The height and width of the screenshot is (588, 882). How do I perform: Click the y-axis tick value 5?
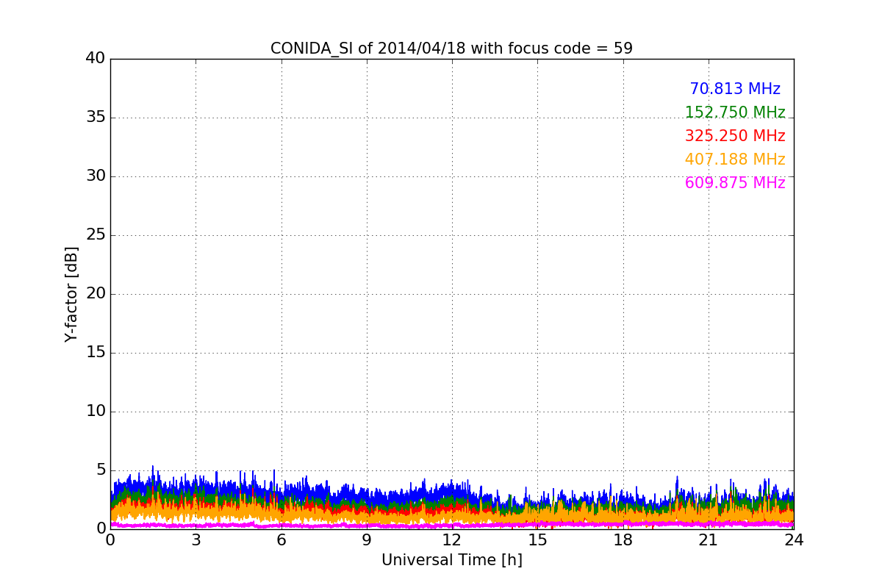101,470
